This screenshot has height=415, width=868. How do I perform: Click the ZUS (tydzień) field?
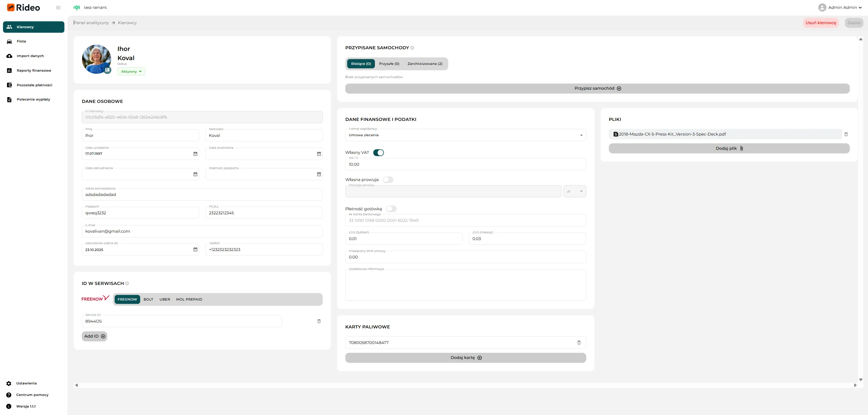click(x=404, y=239)
